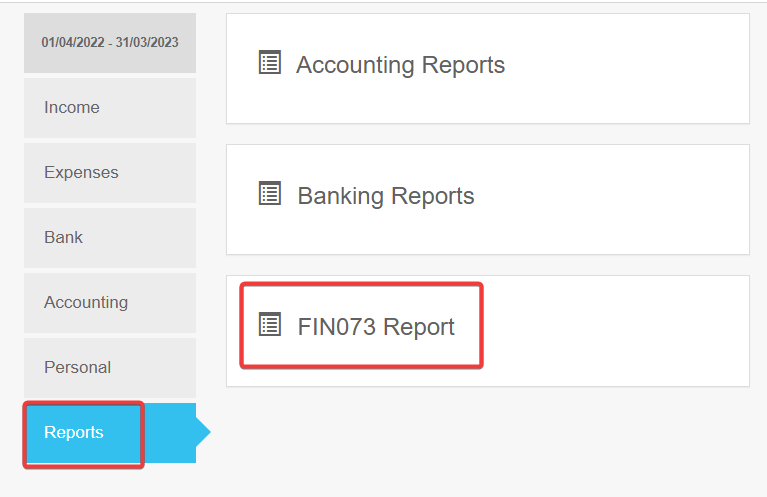Viewport: 767px width, 497px height.
Task: Click the list icon beside Banking Reports
Action: coord(269,194)
